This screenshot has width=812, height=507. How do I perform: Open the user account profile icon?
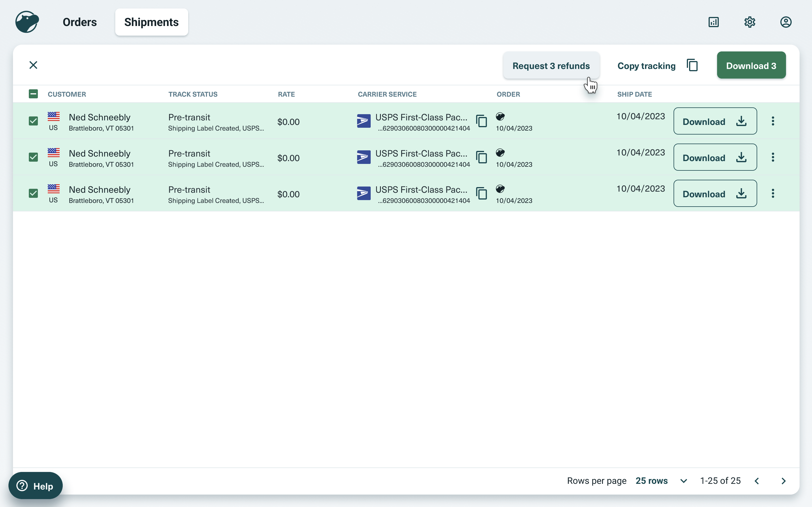tap(786, 22)
